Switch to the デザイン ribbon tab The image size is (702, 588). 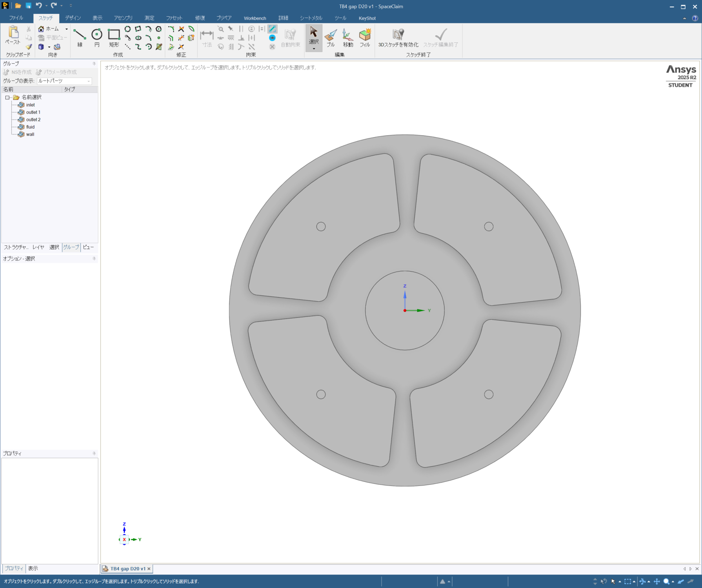point(73,18)
